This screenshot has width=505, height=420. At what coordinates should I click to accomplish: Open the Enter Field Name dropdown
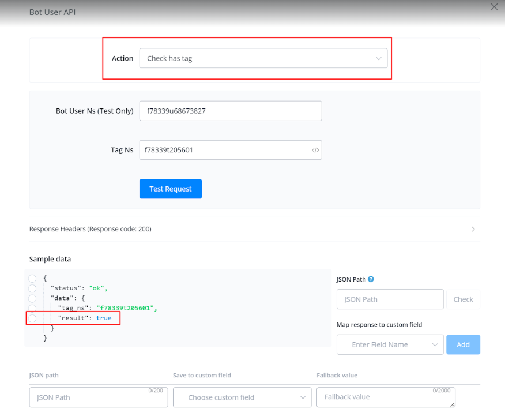pyautogui.click(x=390, y=344)
